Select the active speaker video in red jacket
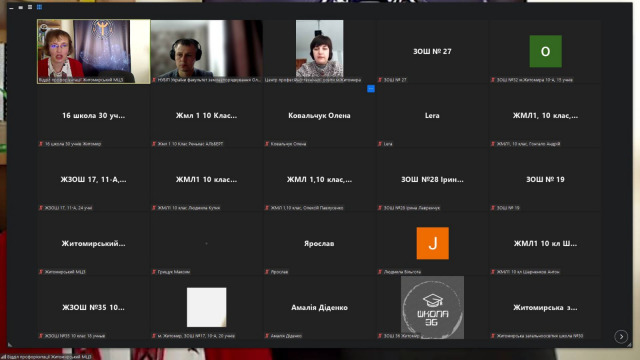The height and width of the screenshot is (360, 640). 93,51
